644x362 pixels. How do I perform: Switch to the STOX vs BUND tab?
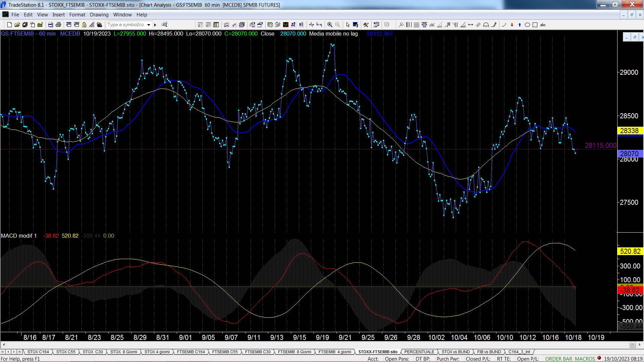point(455,352)
